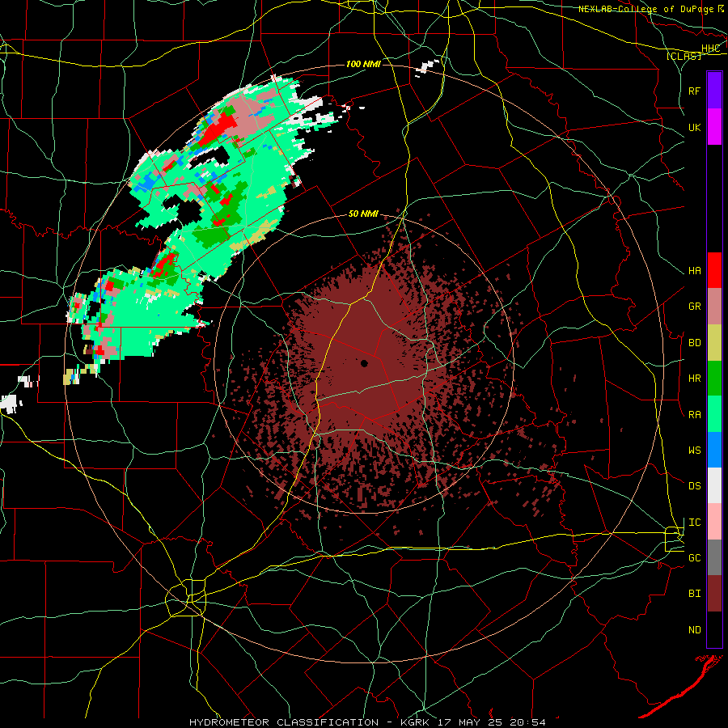The width and height of the screenshot is (728, 728).
Task: Click the 50 NMI range ring label
Action: pos(363,214)
